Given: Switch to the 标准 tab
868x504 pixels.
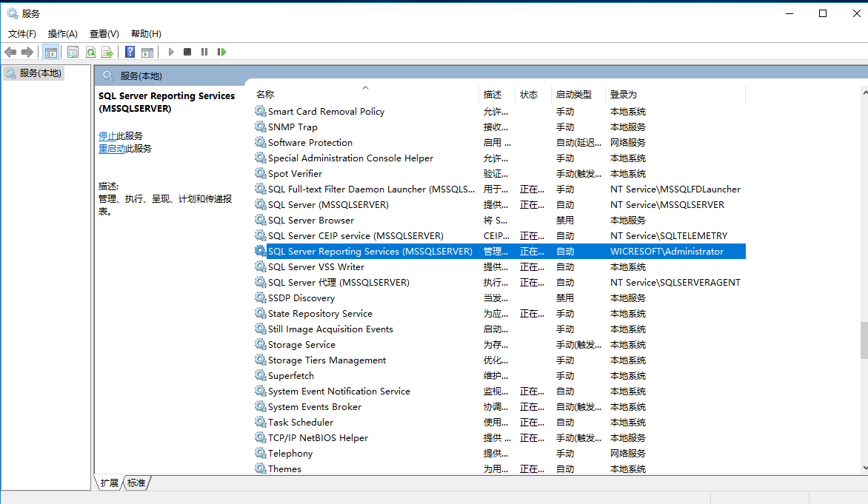Looking at the screenshot, I should (136, 483).
